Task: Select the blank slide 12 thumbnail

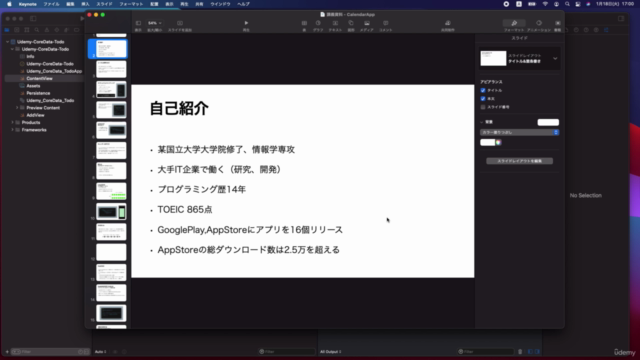Action: click(x=111, y=252)
